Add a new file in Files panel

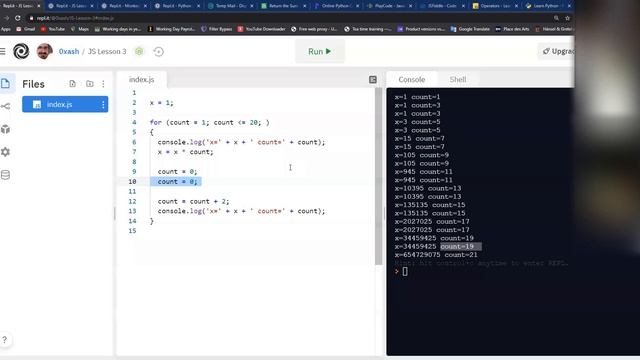(x=72, y=84)
